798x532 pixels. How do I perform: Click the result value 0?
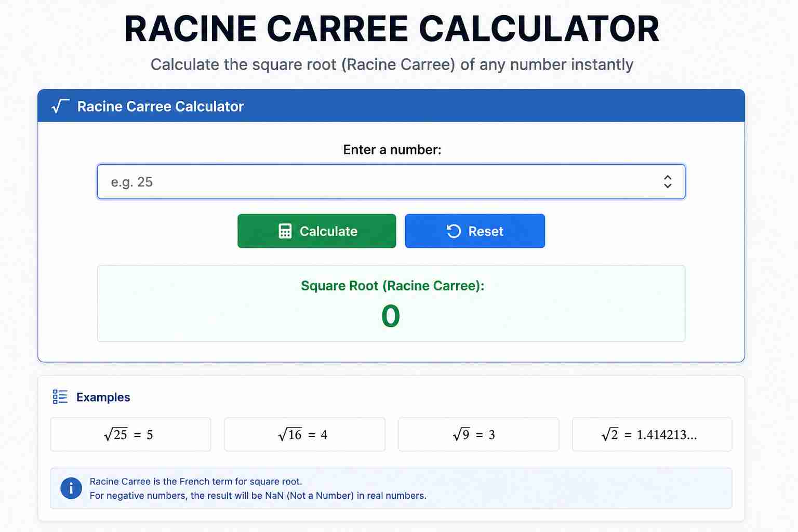click(x=391, y=316)
